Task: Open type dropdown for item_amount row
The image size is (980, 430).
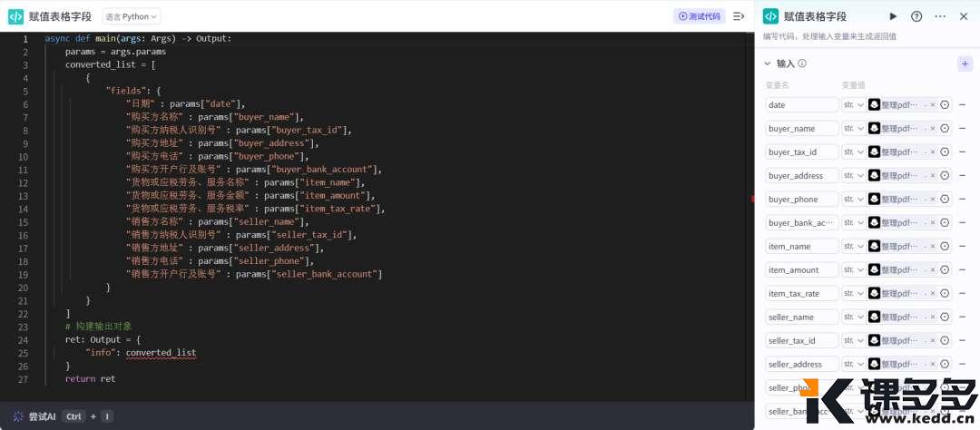Action: pyautogui.click(x=853, y=270)
